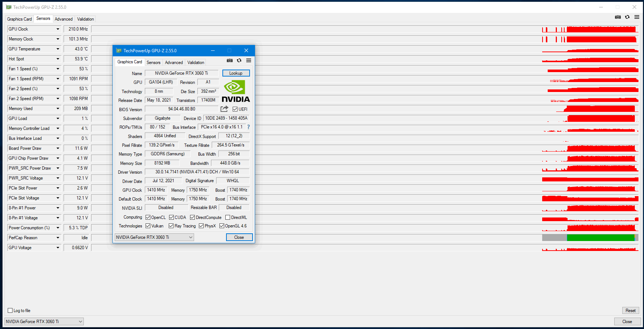Viewport: 644px width, 329px height.
Task: Open hamburger menu in front GPU-Z window
Action: 249,60
